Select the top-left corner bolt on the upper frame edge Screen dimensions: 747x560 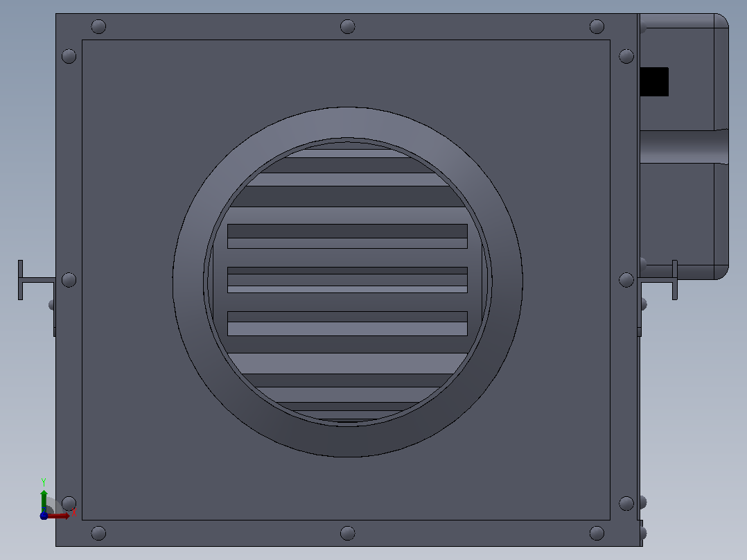[98, 27]
